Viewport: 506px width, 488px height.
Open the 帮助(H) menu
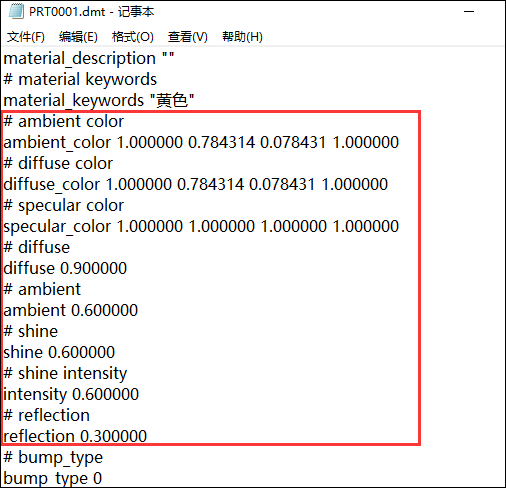point(242,37)
